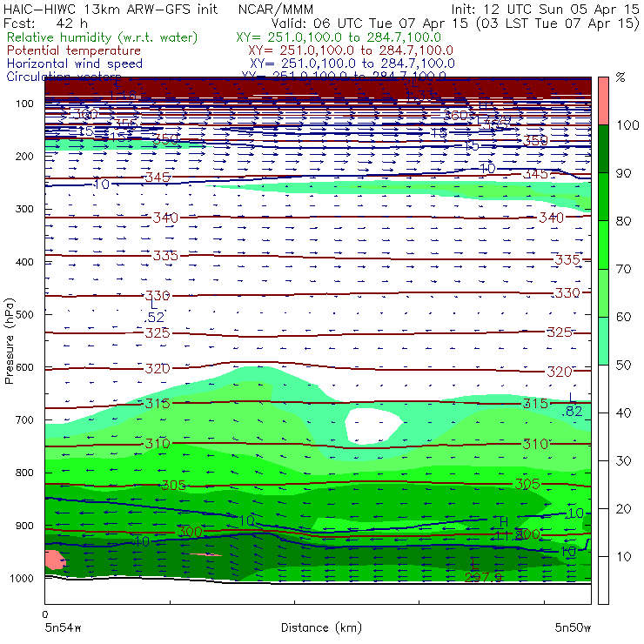Click the white dry pocket near 700 hPa
Screen dimensions: 644x644
(372, 426)
